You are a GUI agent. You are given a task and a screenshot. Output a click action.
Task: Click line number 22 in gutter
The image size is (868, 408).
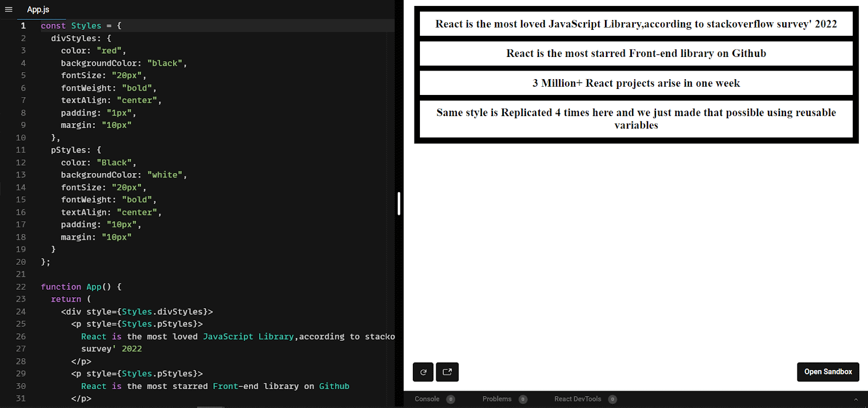tap(21, 287)
